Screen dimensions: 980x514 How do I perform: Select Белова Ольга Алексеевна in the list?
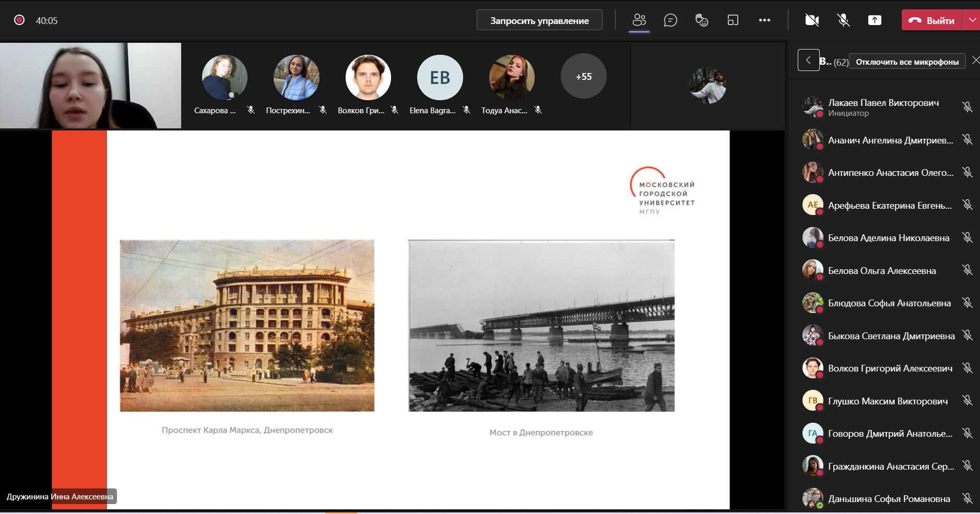tap(881, 271)
